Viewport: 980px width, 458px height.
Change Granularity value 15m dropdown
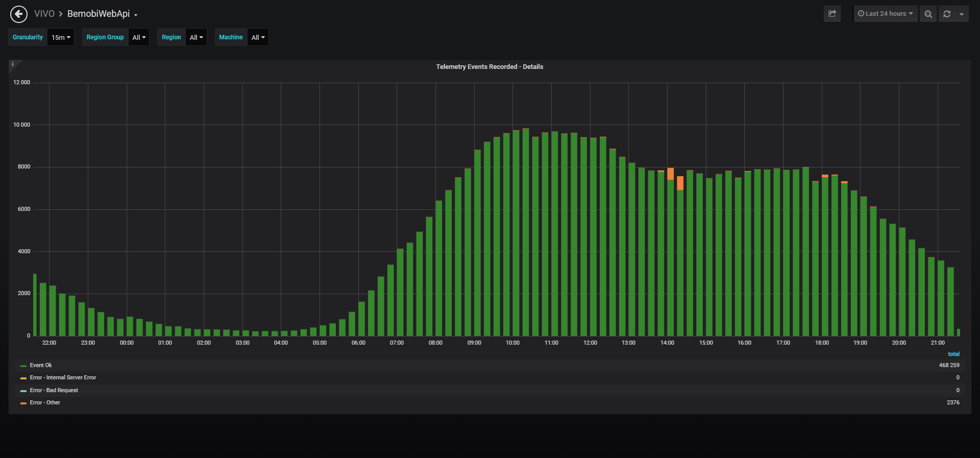coord(61,37)
